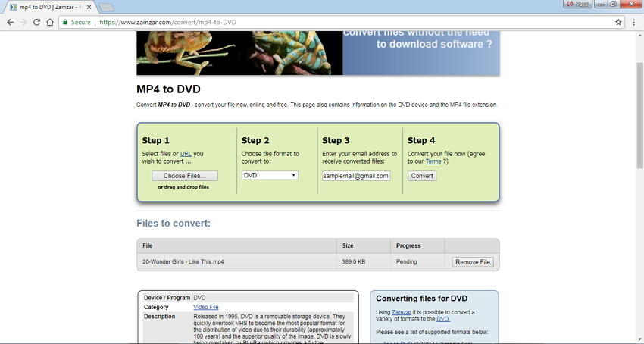
Task: Click the 'Pending' progress cell
Action: pos(406,262)
